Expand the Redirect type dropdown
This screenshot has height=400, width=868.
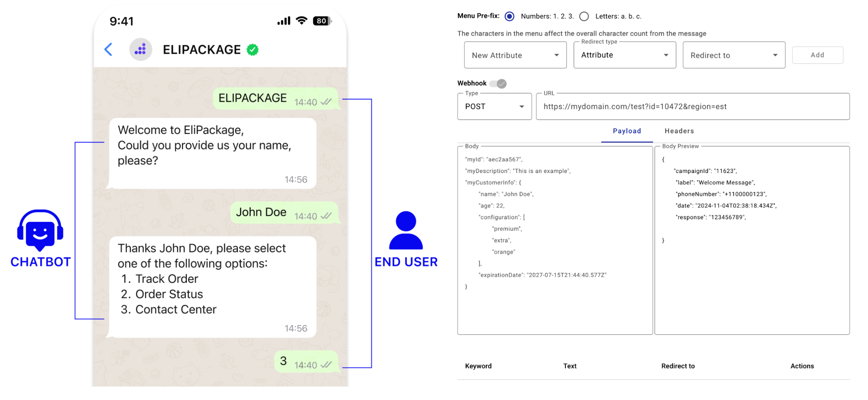[624, 55]
